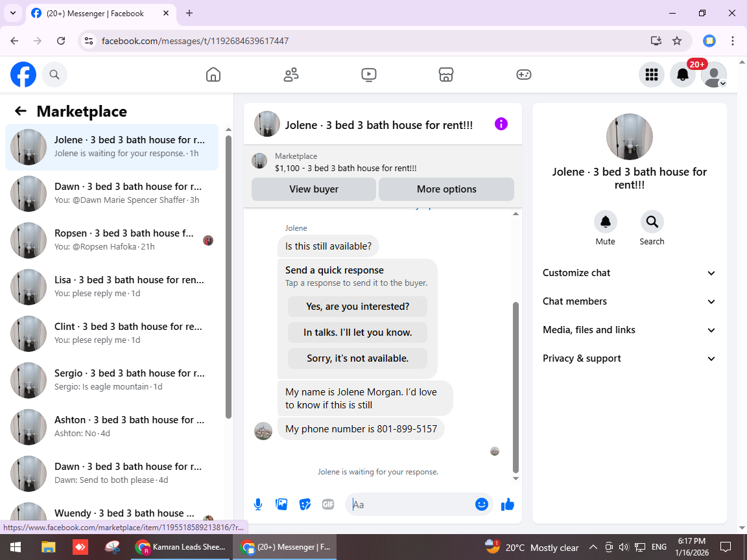This screenshot has height=560, width=747.
Task: Click the message input field
Action: pos(410,504)
